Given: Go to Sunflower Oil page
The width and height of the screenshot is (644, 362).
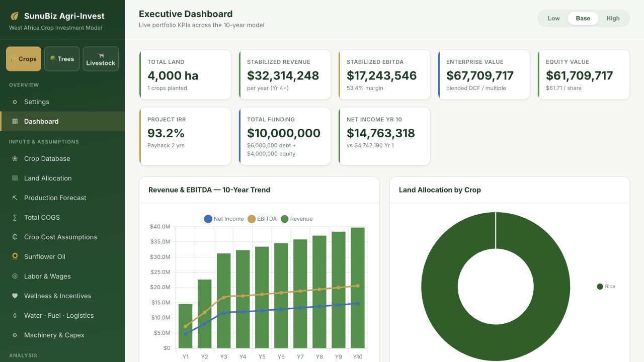Looking at the screenshot, I should coord(62,256).
